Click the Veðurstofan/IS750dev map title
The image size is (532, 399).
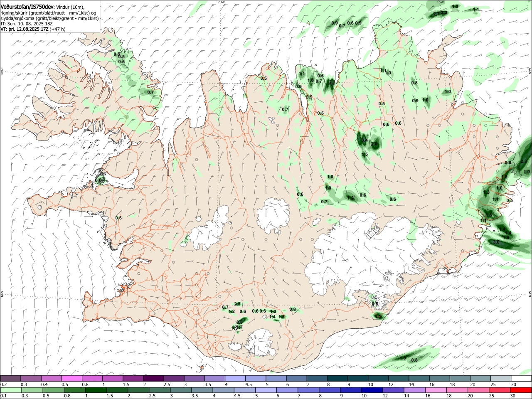27,7
